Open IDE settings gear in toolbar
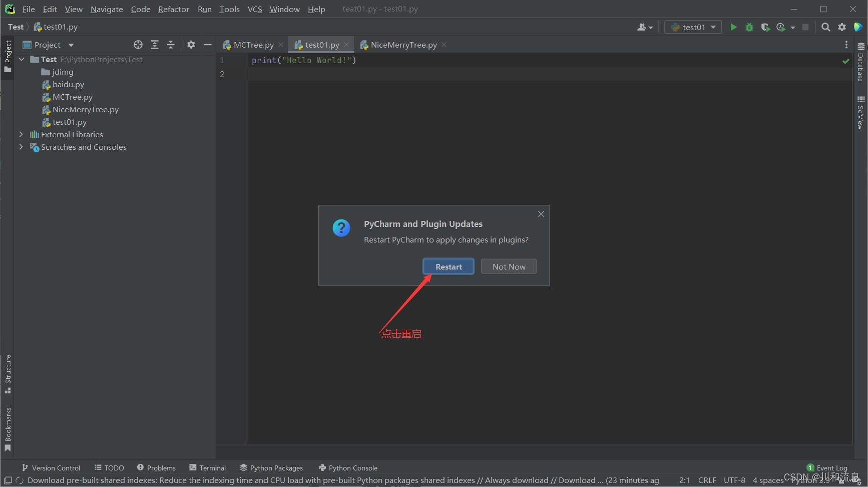Screen dimensions: 868x487 tap(842, 27)
